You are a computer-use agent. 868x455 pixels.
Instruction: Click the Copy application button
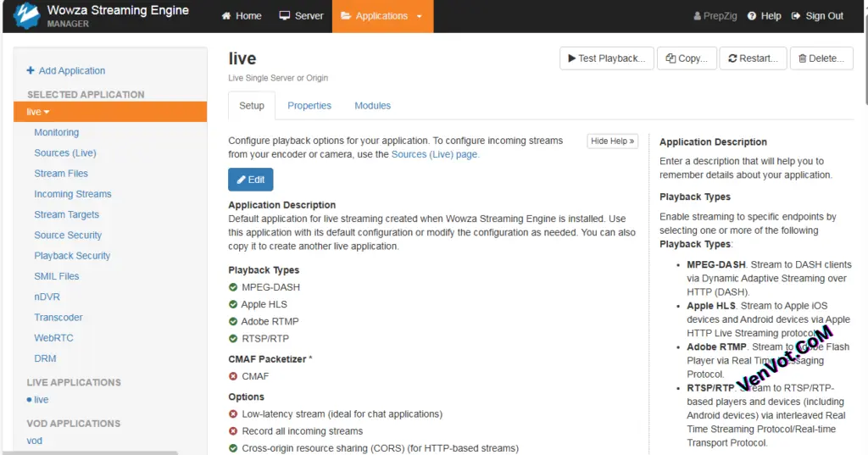(687, 58)
